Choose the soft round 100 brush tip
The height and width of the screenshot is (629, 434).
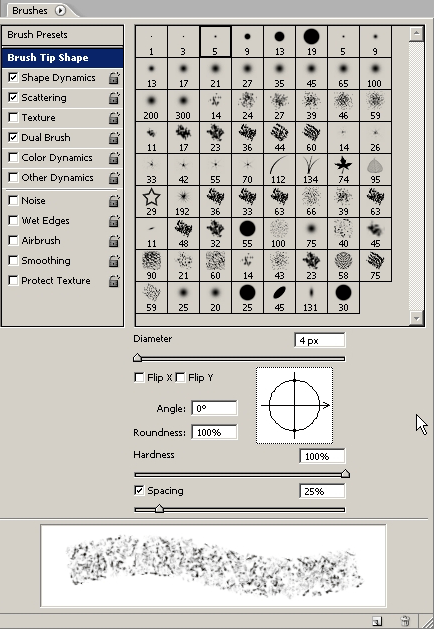(x=375, y=73)
